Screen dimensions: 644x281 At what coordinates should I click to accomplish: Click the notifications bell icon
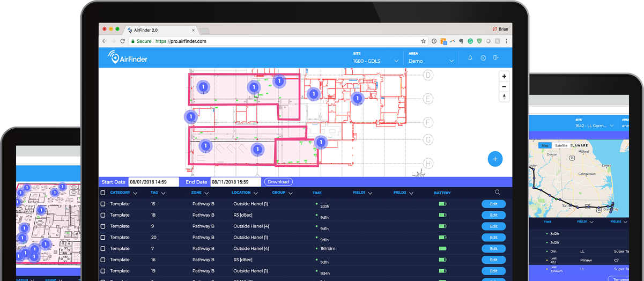470,58
